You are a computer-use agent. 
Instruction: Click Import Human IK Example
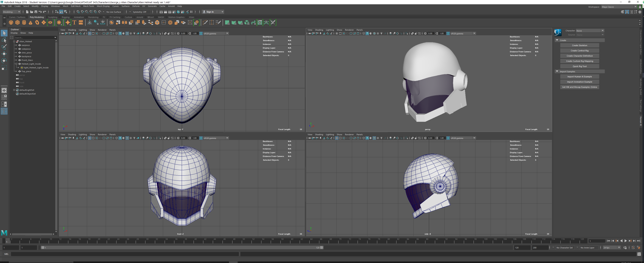(x=580, y=77)
